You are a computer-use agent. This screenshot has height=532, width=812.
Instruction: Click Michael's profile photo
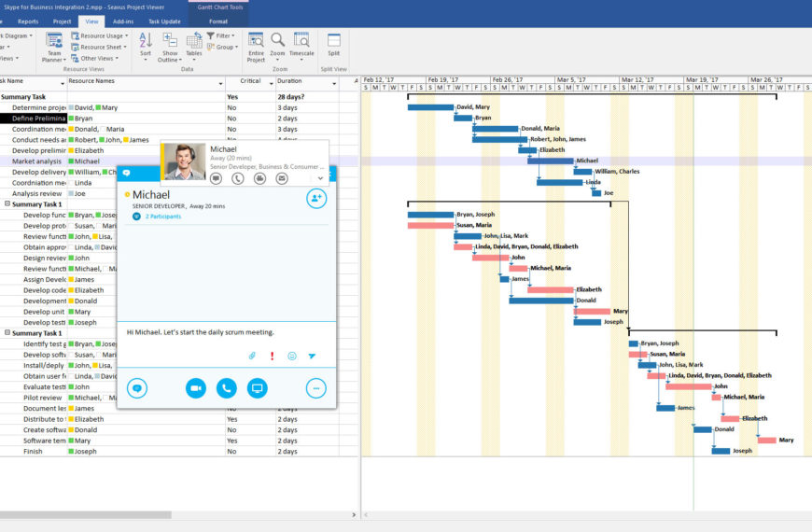point(185,161)
